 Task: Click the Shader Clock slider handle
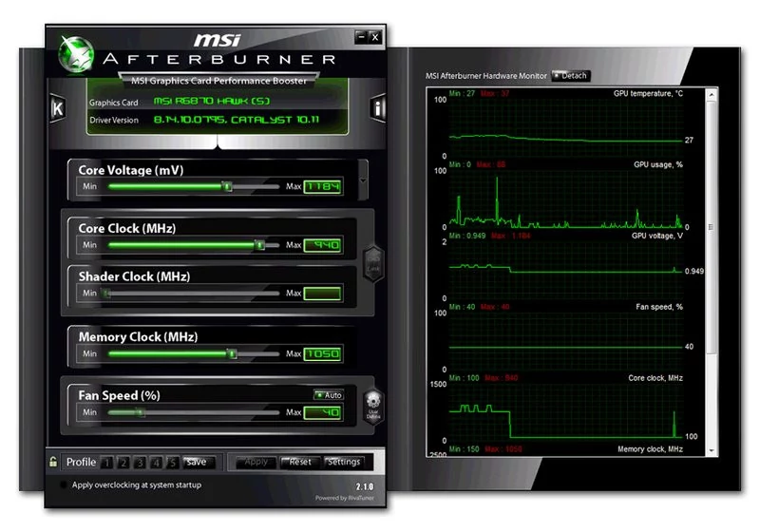coord(106,294)
